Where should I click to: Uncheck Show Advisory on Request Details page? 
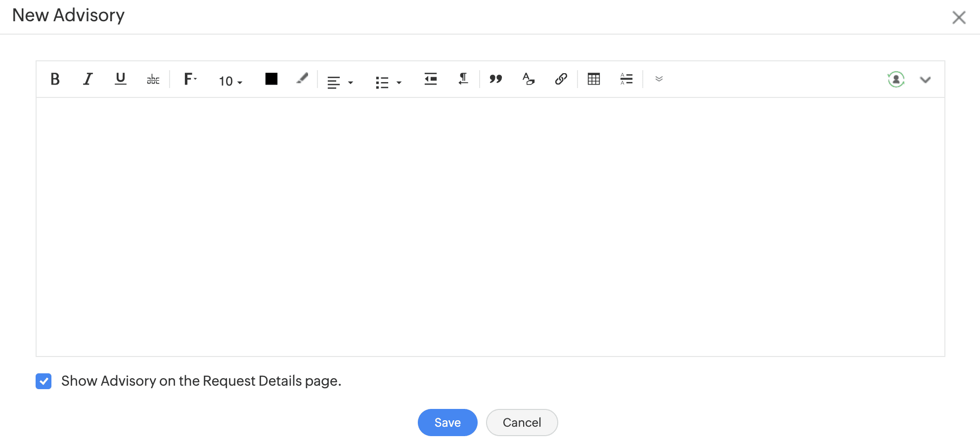pyautogui.click(x=44, y=381)
